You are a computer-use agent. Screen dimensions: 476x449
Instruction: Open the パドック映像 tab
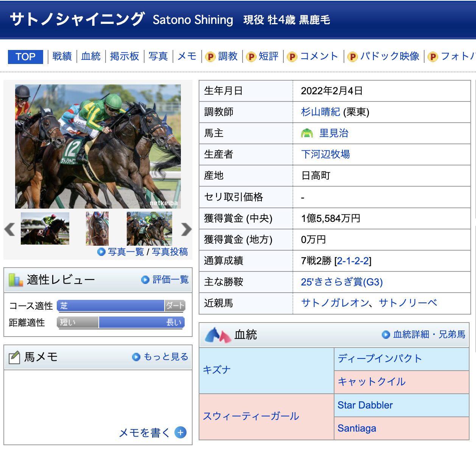coord(389,56)
